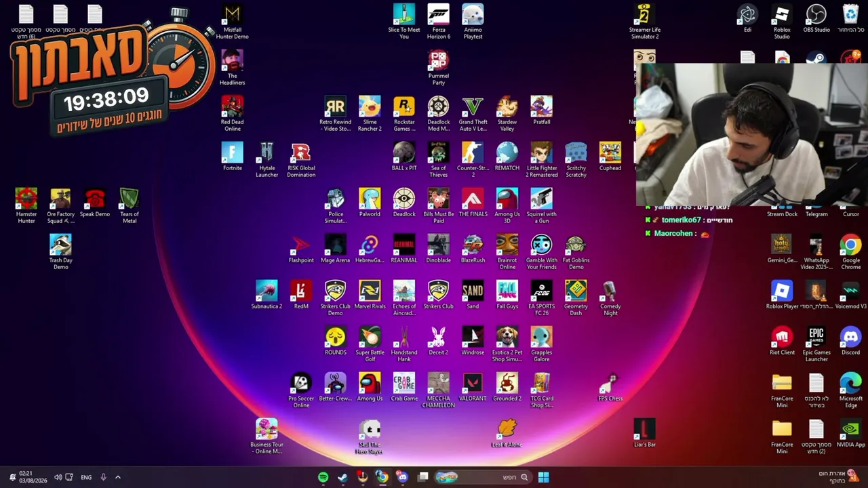868x488 pixels.
Task: Open Trash Day Demo icon
Action: [60, 252]
